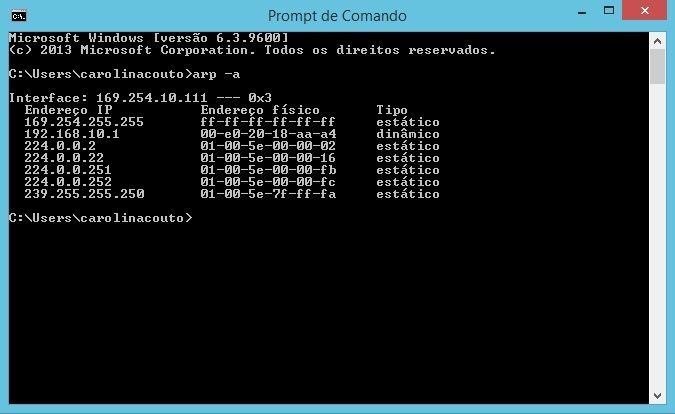This screenshot has height=414, width=675.
Task: Click IP address 224.0.0.251
Action: 68,170
